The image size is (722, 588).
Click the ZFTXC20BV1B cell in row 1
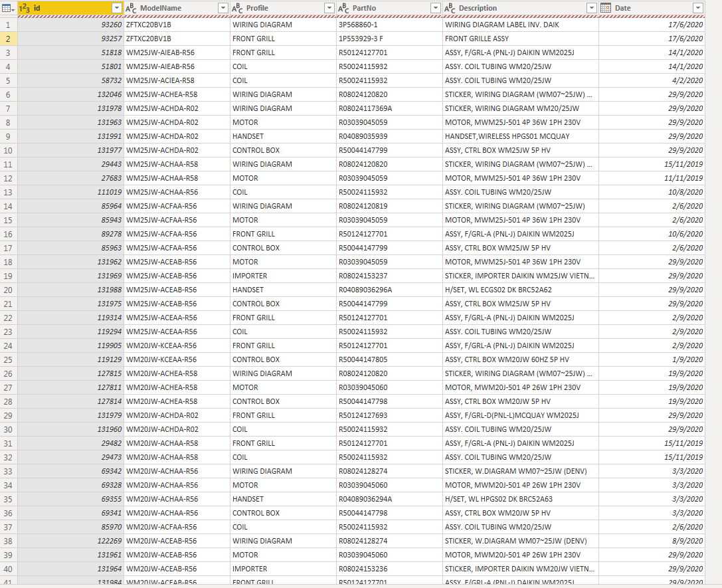177,25
